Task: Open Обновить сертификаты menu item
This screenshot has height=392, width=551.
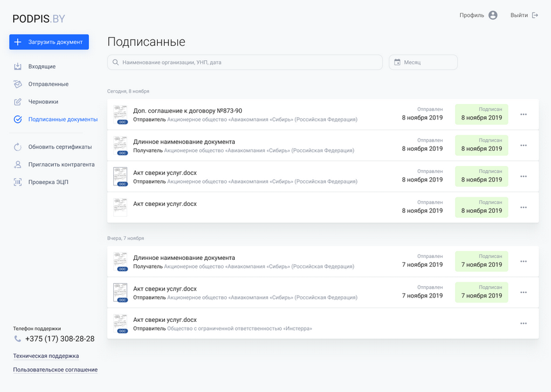Action: tap(59, 147)
